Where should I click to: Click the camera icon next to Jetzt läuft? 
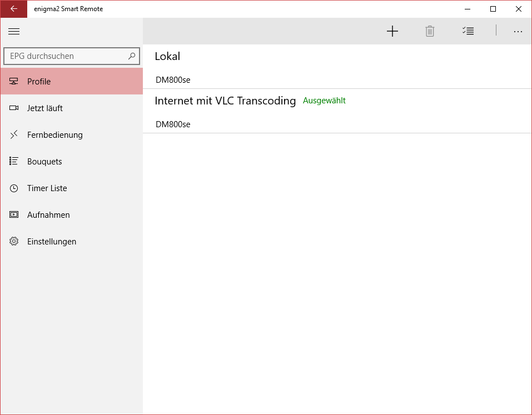click(x=13, y=108)
